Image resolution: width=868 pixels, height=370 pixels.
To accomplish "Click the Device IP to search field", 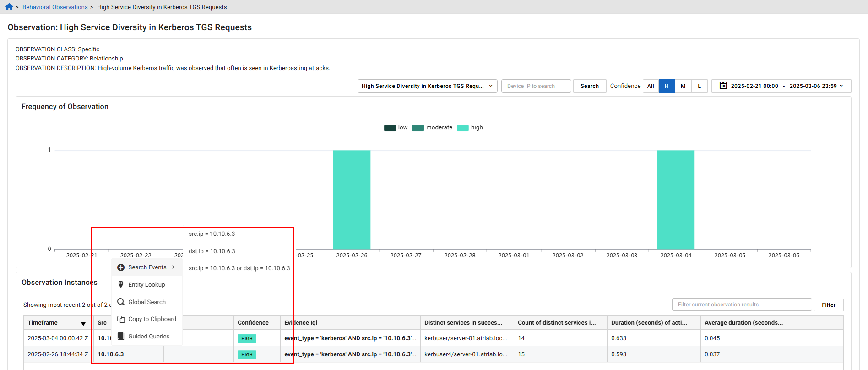I will coord(536,86).
